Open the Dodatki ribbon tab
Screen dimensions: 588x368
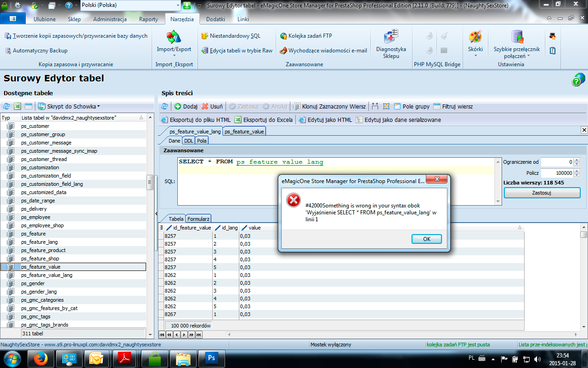click(x=215, y=19)
